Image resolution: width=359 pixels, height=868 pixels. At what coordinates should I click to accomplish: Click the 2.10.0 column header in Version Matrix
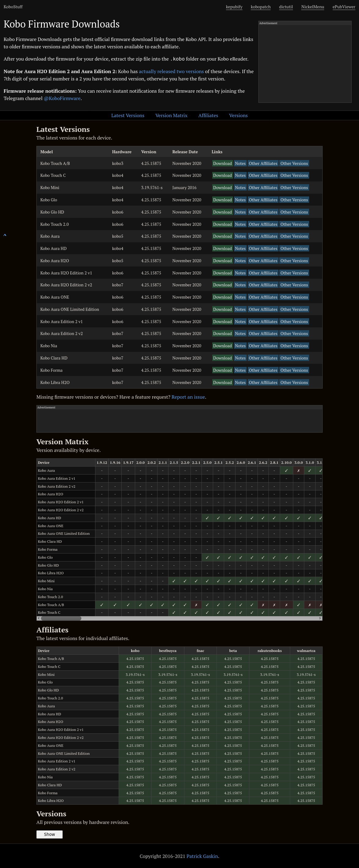pos(286,463)
